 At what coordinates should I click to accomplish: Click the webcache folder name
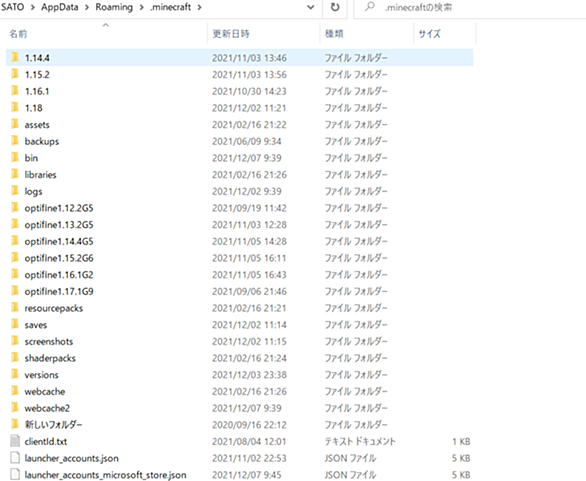point(45,391)
